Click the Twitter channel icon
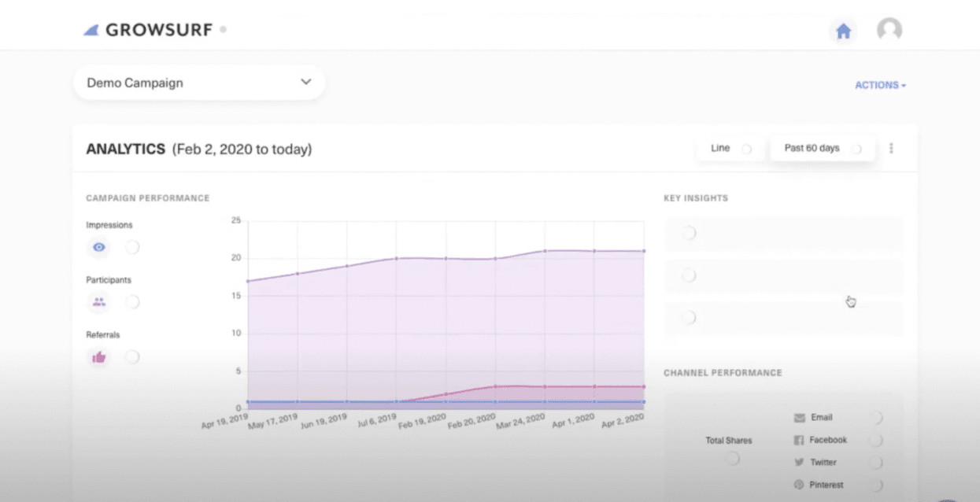Viewport: 980px width, 502px height. [797, 462]
